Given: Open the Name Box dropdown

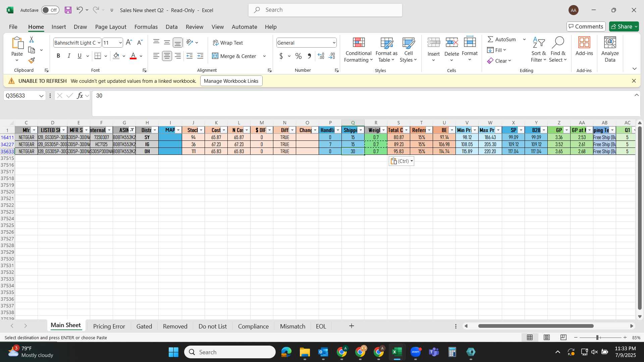Looking at the screenshot, I should pyautogui.click(x=41, y=96).
